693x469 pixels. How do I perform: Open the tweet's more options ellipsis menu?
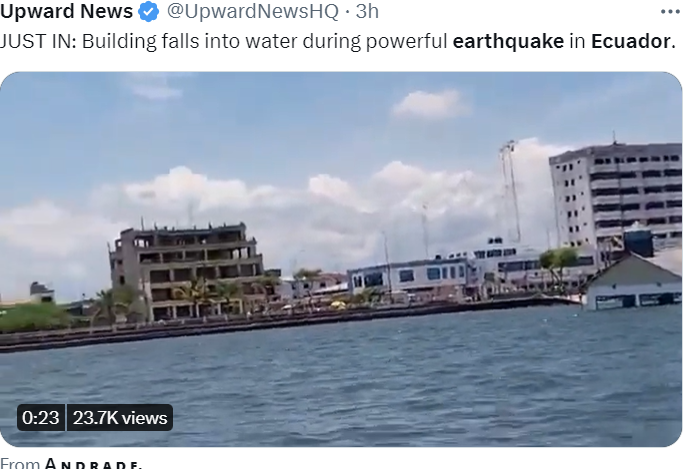pos(670,12)
